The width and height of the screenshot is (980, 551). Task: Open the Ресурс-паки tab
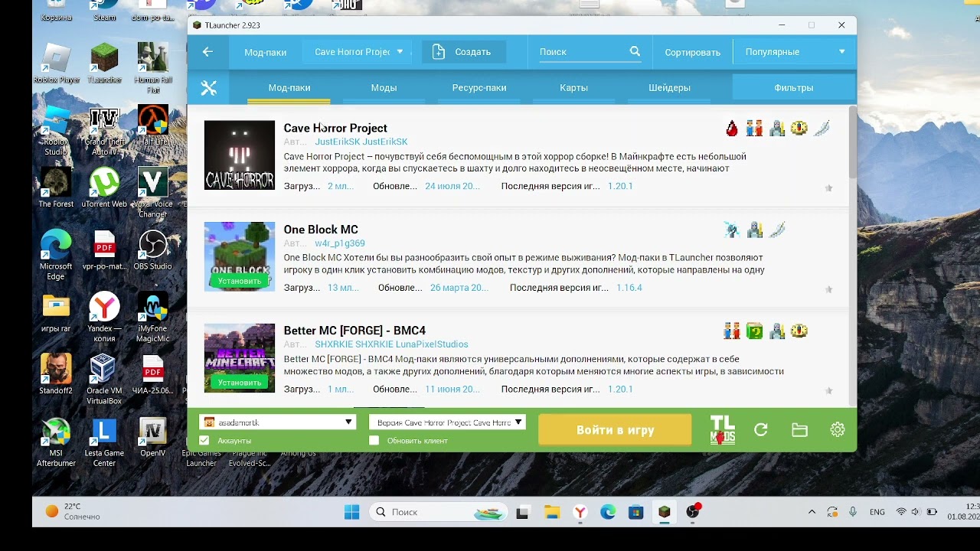coord(479,88)
